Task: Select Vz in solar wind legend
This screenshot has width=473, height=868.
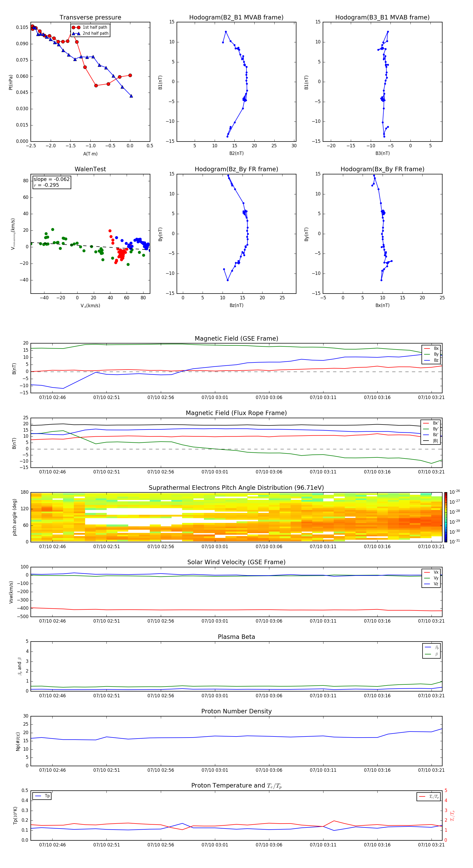Action: tap(431, 584)
